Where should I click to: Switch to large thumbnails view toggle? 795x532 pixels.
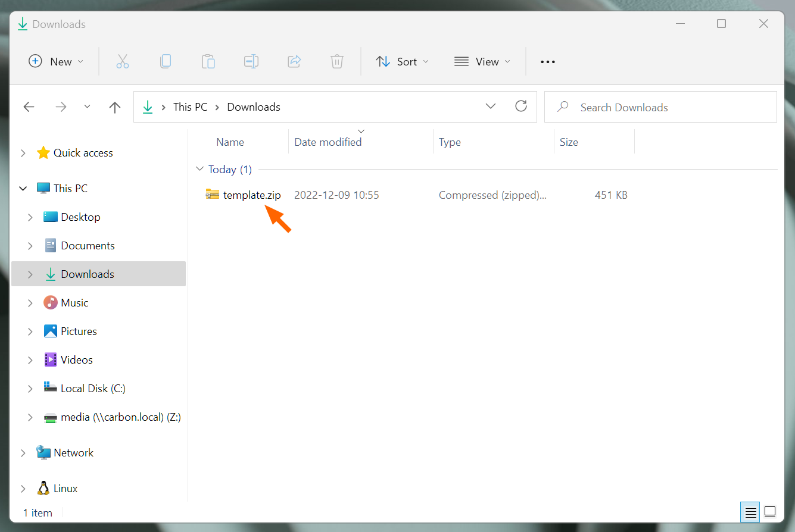coord(770,512)
